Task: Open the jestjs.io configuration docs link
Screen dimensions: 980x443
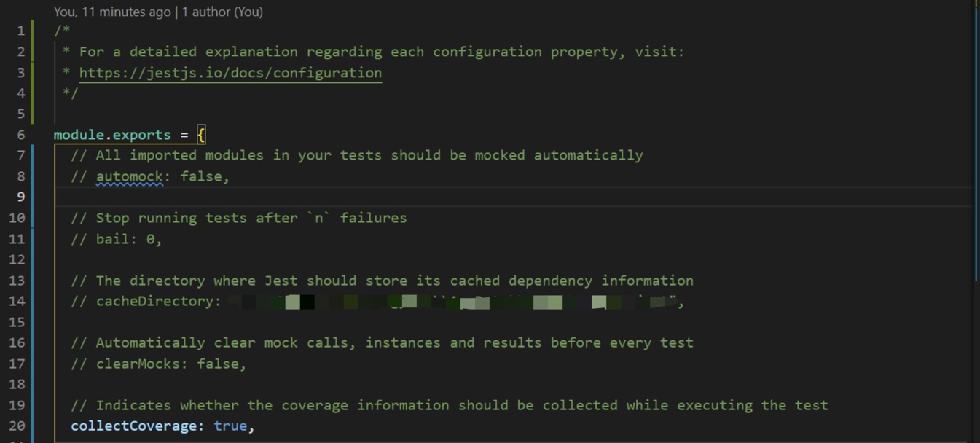Action: click(230, 73)
